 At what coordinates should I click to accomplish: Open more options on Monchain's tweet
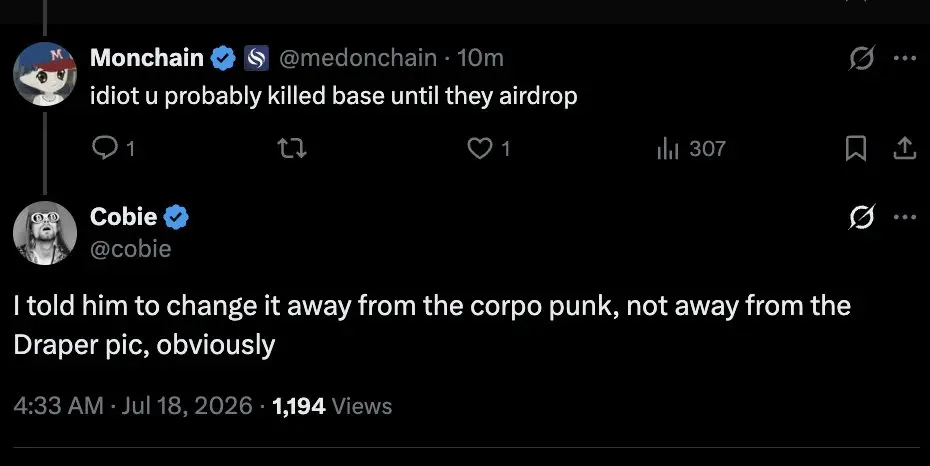point(905,58)
